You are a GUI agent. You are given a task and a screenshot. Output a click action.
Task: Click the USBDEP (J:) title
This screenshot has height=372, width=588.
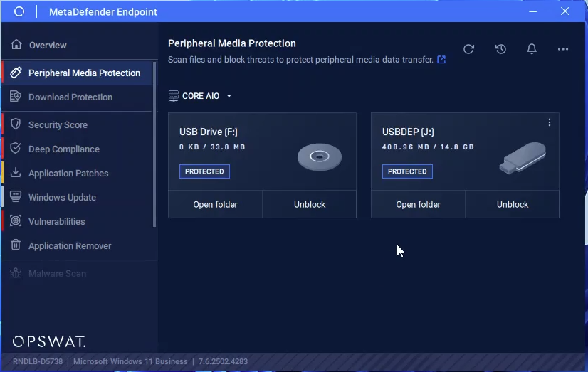tap(408, 132)
